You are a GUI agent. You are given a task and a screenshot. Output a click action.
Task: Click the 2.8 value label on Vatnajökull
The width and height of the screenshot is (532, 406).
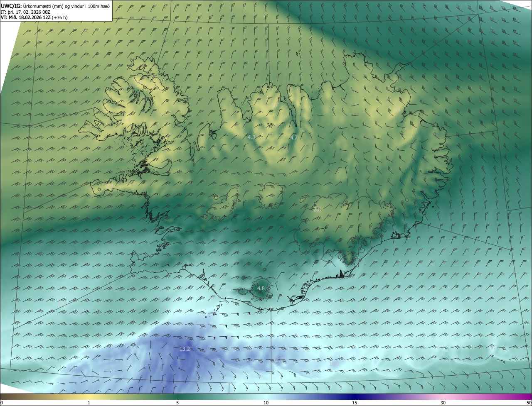coord(317,210)
